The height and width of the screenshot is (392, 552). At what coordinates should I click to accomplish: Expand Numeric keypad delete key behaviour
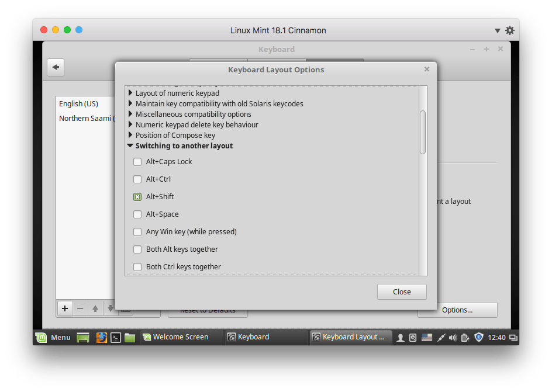(130, 124)
